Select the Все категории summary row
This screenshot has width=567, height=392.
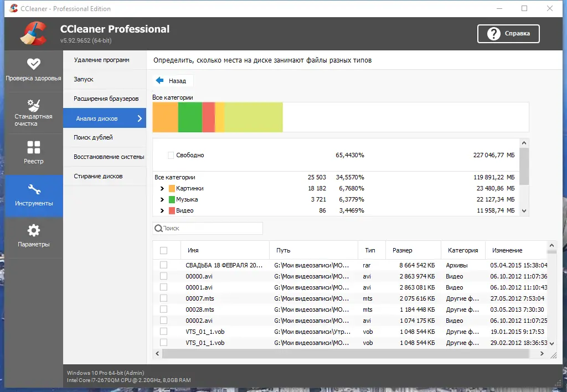point(336,177)
